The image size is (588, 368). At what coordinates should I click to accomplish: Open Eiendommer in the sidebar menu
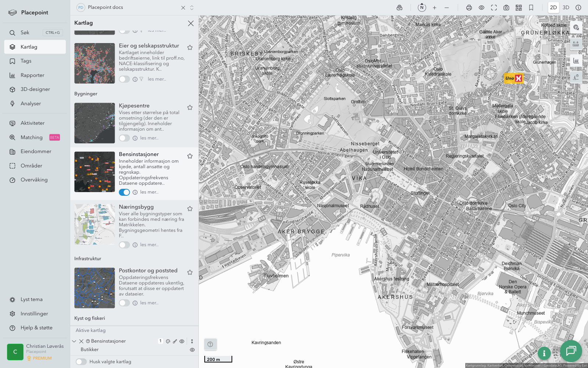pos(36,152)
